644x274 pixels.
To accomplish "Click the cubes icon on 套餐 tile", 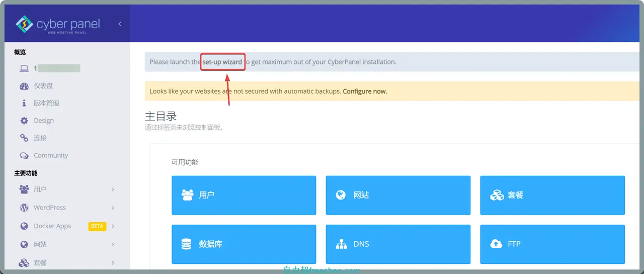I will (x=497, y=195).
